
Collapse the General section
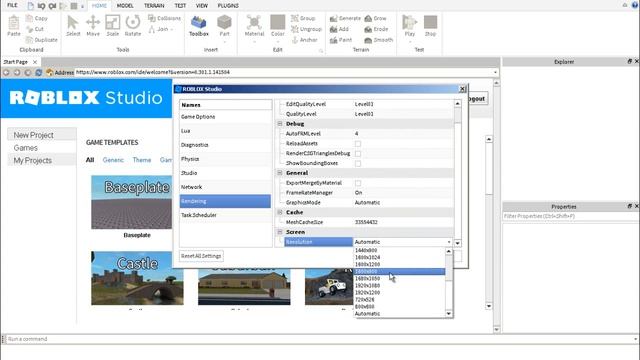click(280, 173)
